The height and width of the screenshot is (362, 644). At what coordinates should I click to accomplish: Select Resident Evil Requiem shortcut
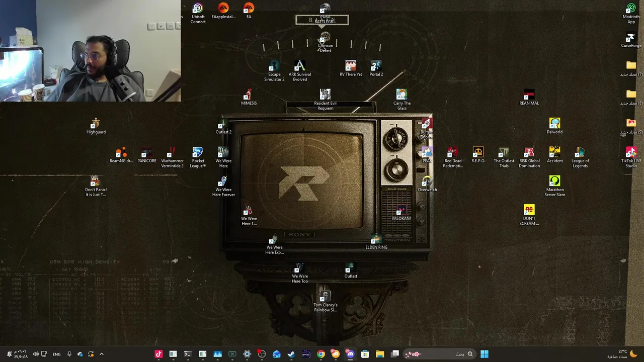point(325,100)
